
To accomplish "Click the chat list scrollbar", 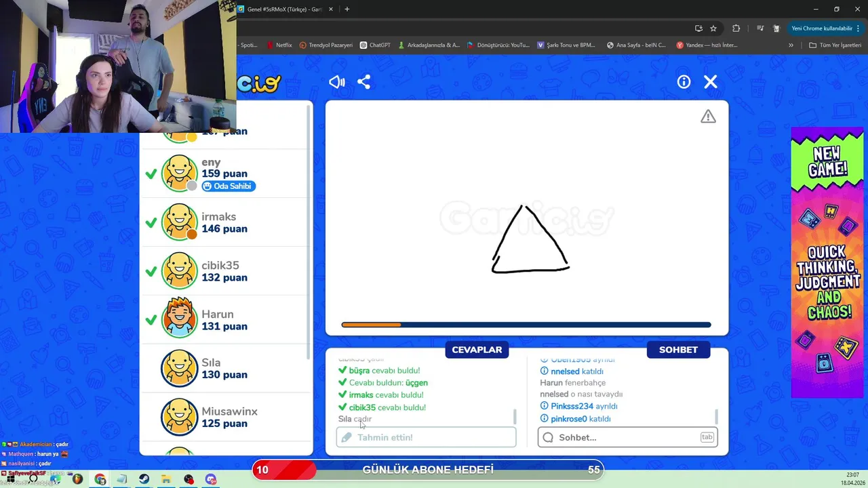I will 717,416.
